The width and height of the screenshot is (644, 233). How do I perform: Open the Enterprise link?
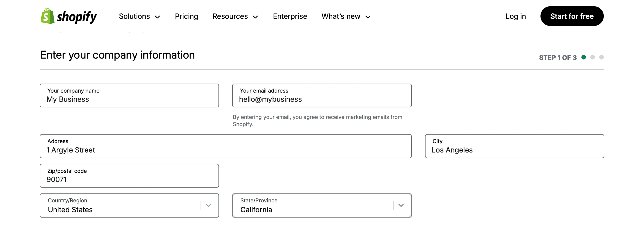[290, 17]
